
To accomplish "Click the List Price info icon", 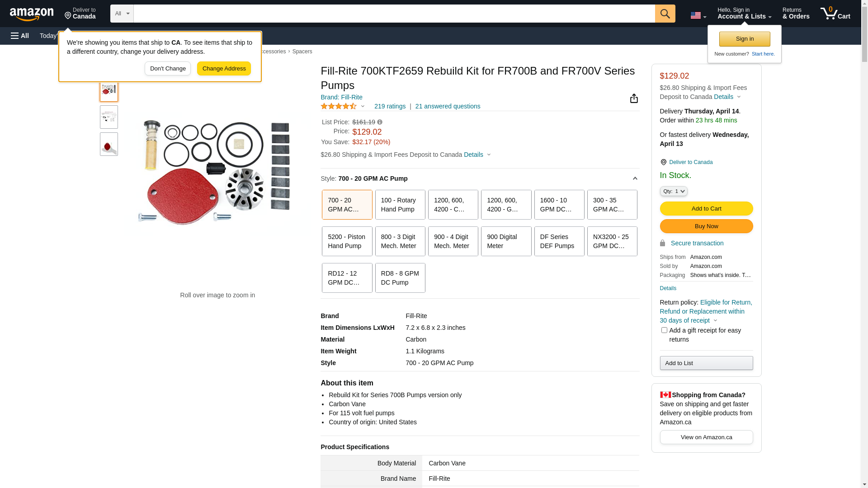I will (380, 122).
